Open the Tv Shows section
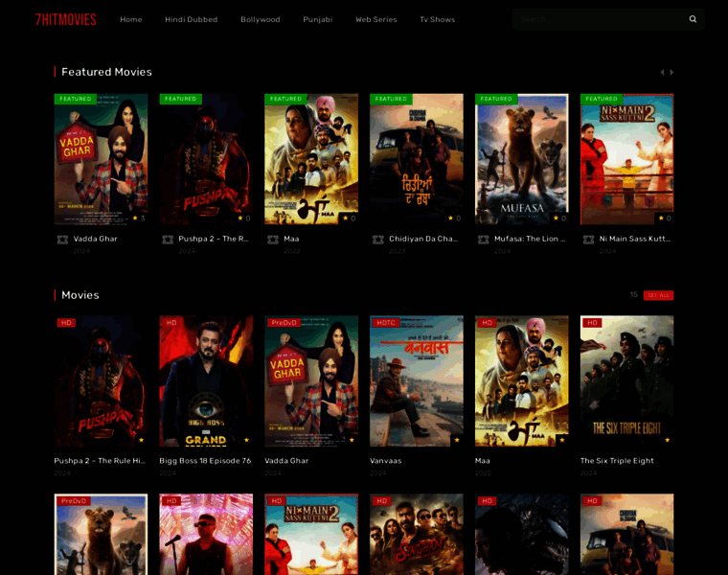 click(x=438, y=19)
